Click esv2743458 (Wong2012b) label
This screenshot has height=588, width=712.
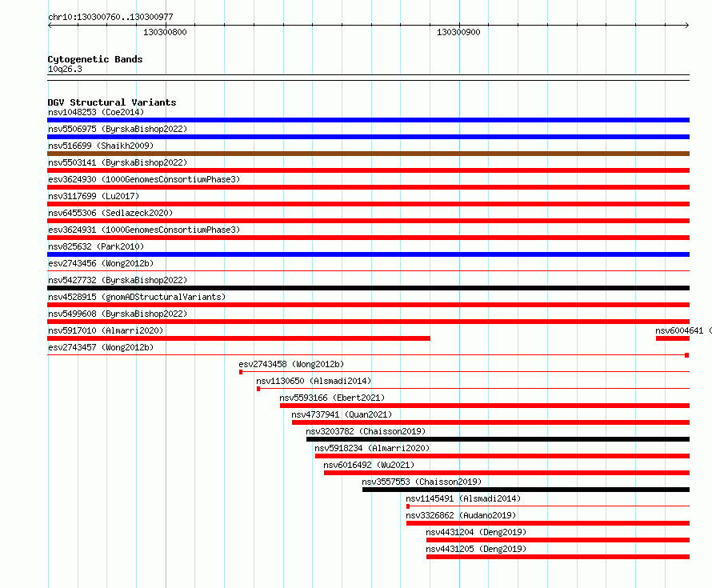click(291, 364)
